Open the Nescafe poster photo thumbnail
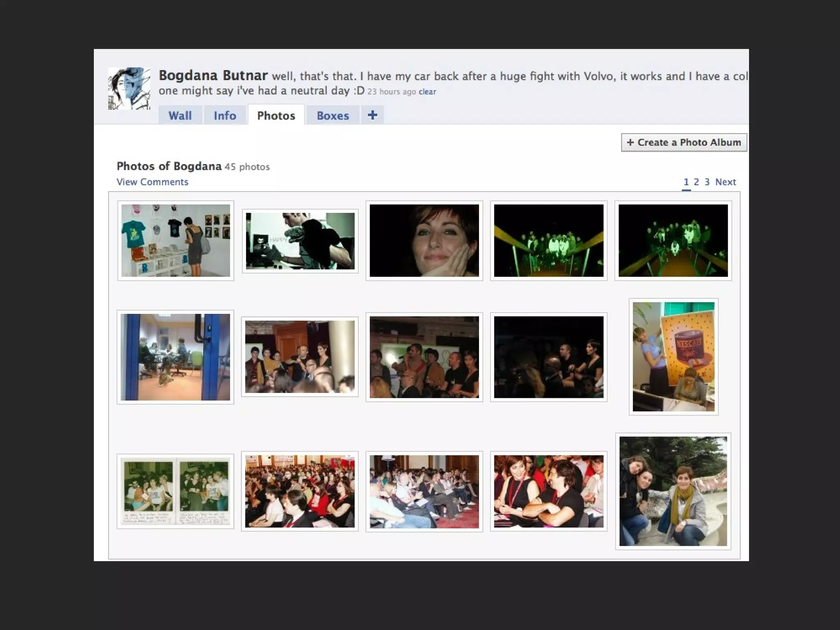The image size is (840, 630). coord(673,356)
